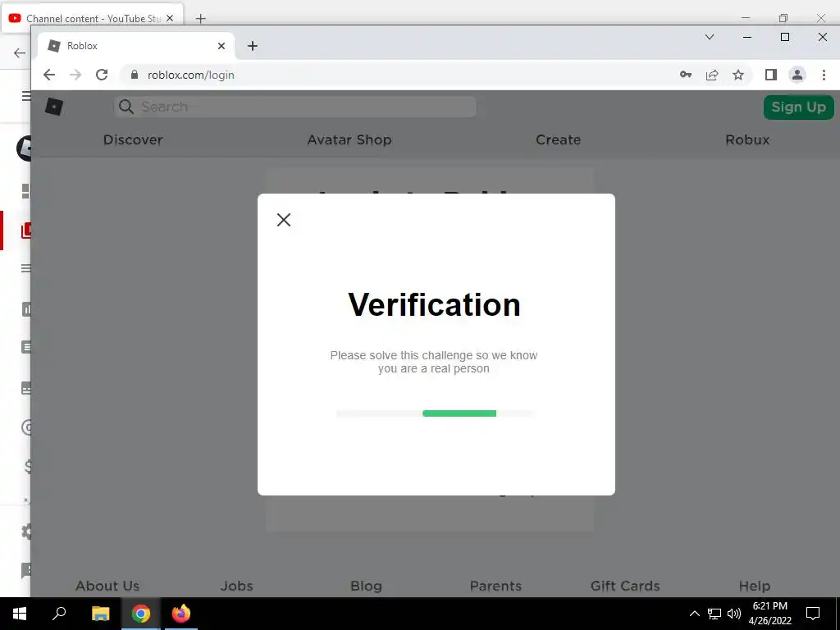Viewport: 840px width, 630px height.
Task: Open the volume tray icon
Action: [734, 614]
